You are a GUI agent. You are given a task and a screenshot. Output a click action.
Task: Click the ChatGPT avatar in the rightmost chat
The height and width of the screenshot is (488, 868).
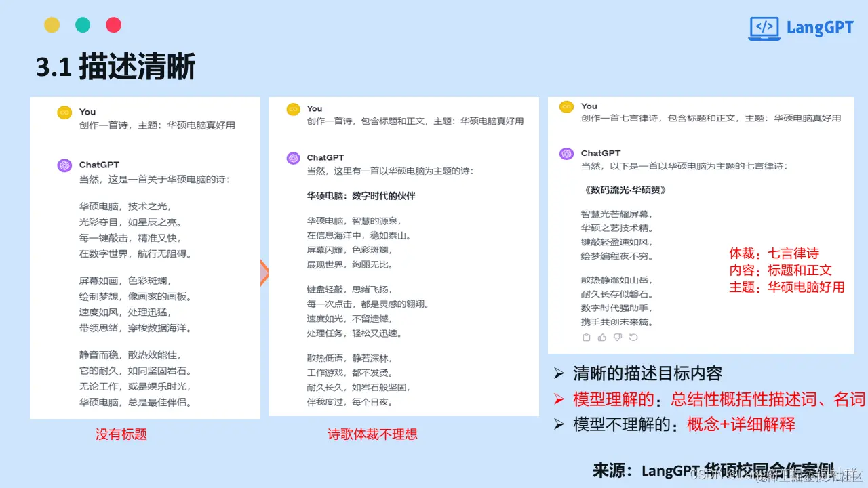[567, 153]
